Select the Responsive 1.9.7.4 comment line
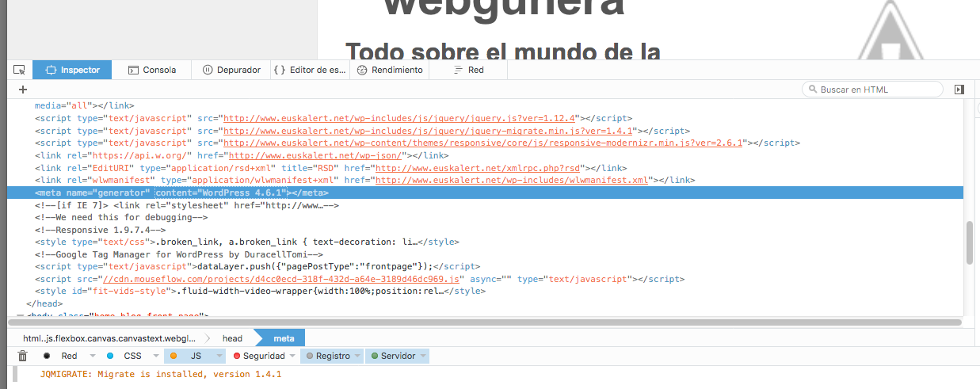Screen dimensions: 980x389 [100, 230]
